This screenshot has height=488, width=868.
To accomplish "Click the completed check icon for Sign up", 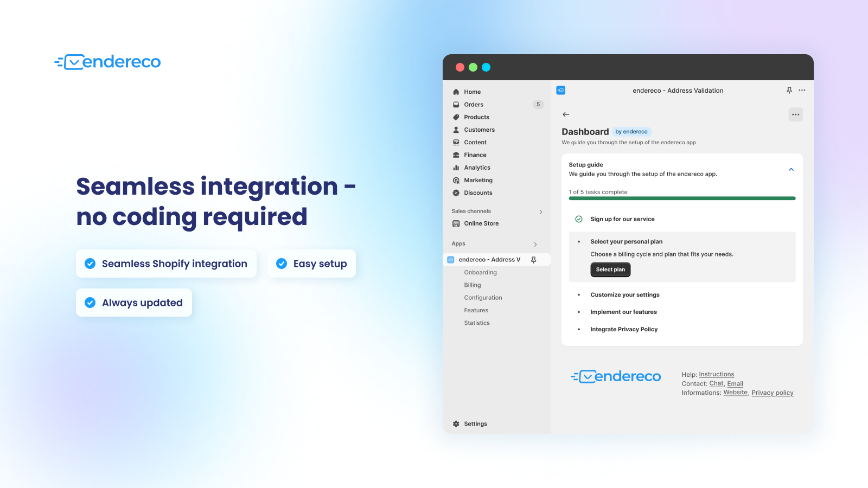I will tap(579, 219).
